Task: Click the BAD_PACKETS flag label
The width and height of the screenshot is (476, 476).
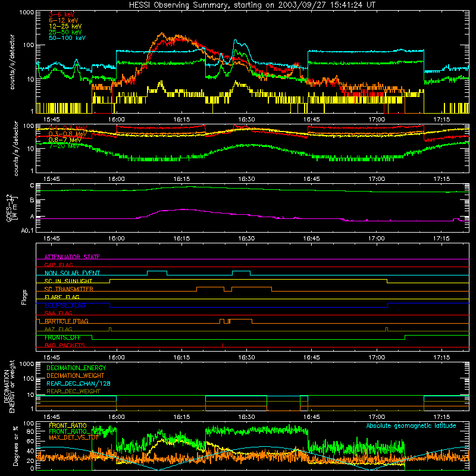Action: [x=65, y=345]
